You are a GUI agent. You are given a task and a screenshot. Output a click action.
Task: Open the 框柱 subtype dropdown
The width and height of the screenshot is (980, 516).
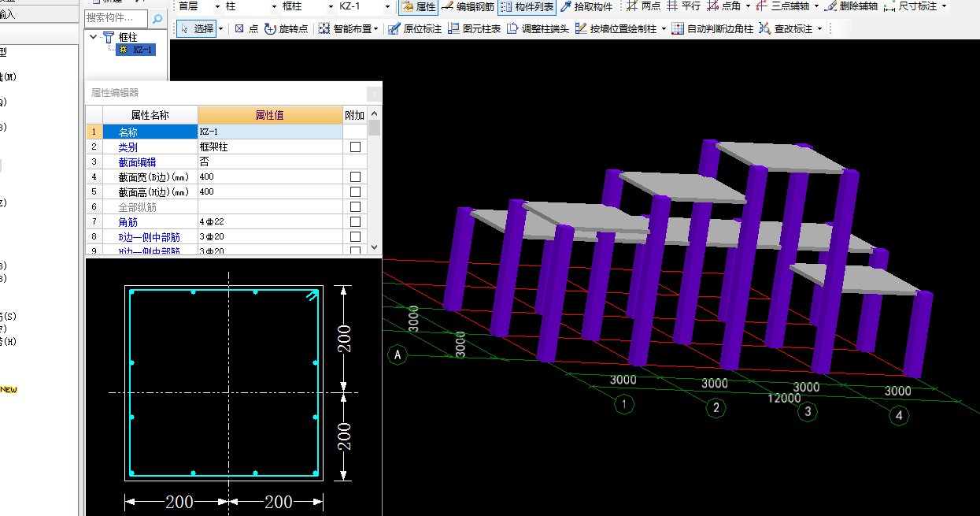click(331, 6)
